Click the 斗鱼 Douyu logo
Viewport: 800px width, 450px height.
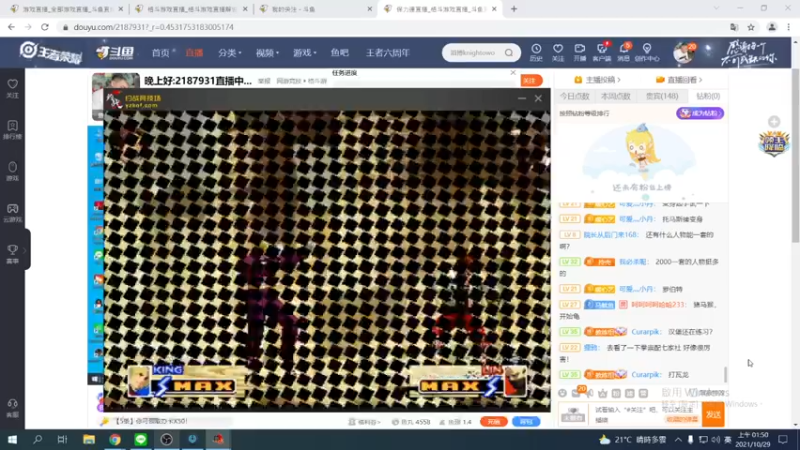115,52
